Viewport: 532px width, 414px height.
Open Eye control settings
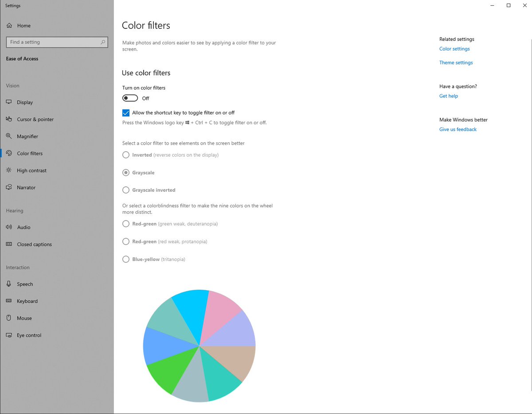(x=57, y=335)
